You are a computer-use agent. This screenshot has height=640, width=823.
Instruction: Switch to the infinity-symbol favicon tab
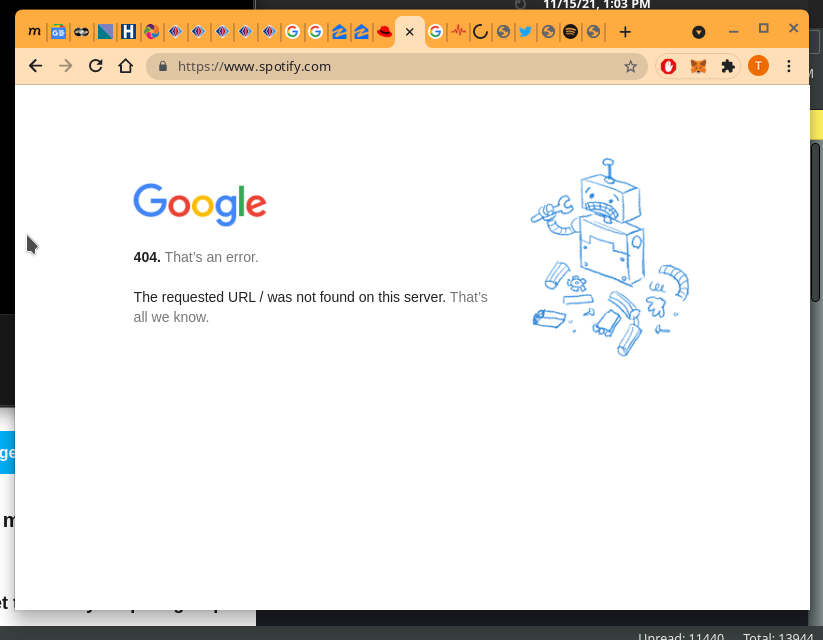click(x=81, y=32)
